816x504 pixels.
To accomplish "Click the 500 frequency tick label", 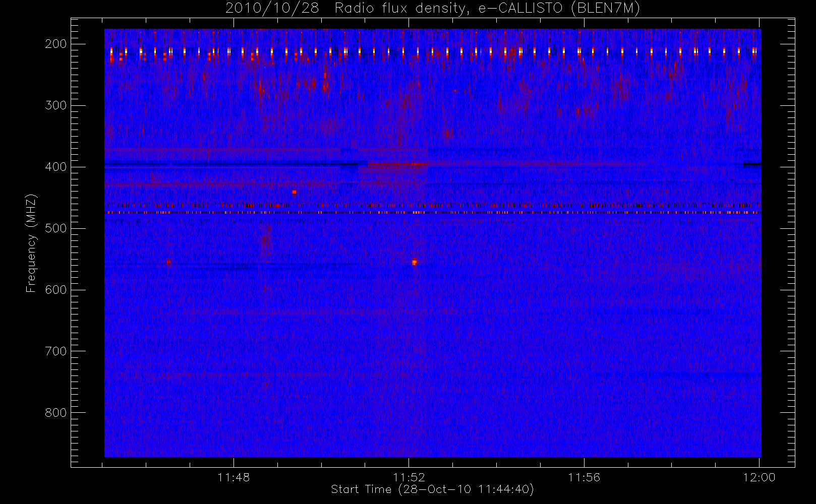I will point(55,228).
